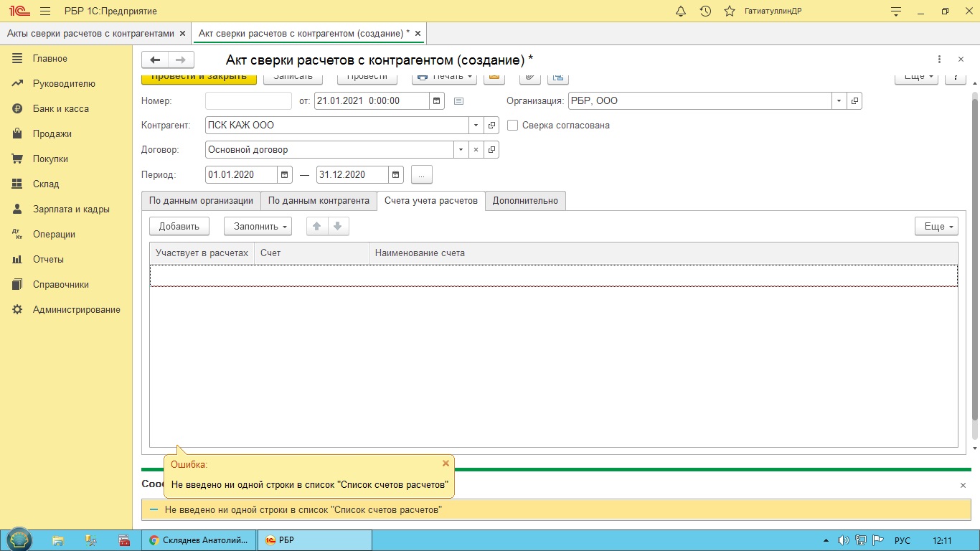Click the back arrow navigation button
Screen dimensions: 980x551
click(155, 60)
